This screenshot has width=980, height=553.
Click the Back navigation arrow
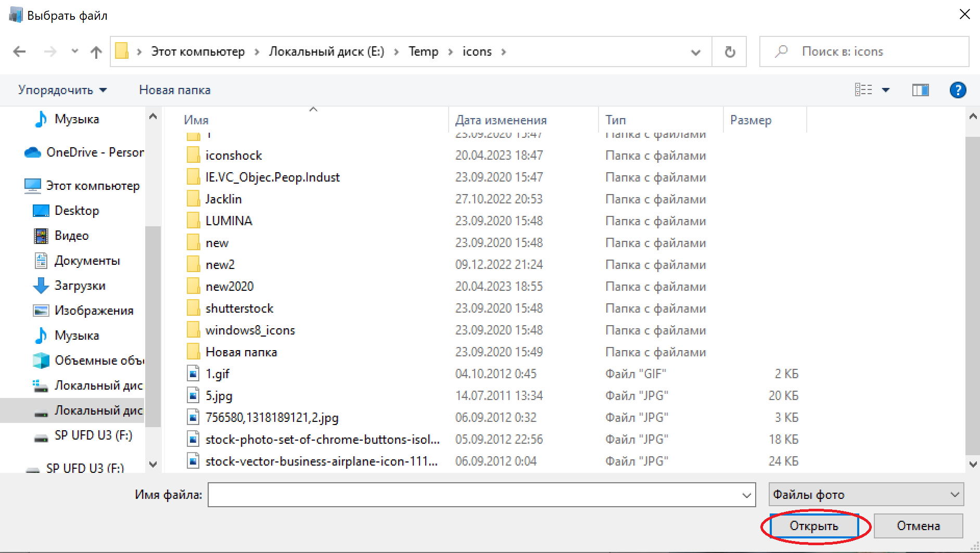point(20,52)
